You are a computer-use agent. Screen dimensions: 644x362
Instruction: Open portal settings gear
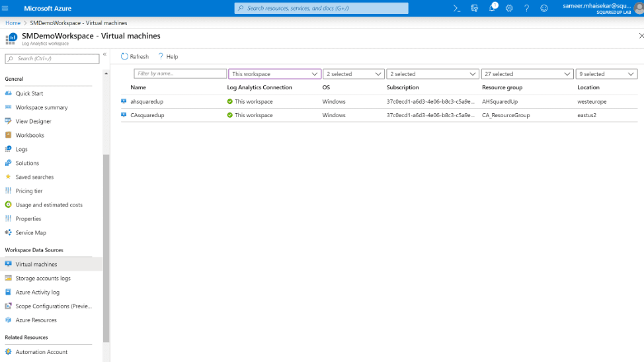[x=509, y=8]
